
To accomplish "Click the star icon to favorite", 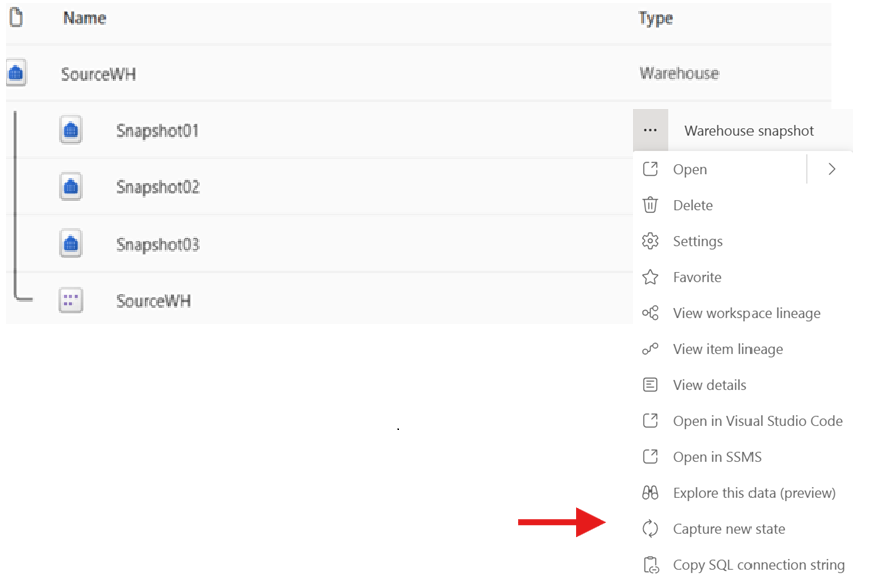I will [650, 277].
